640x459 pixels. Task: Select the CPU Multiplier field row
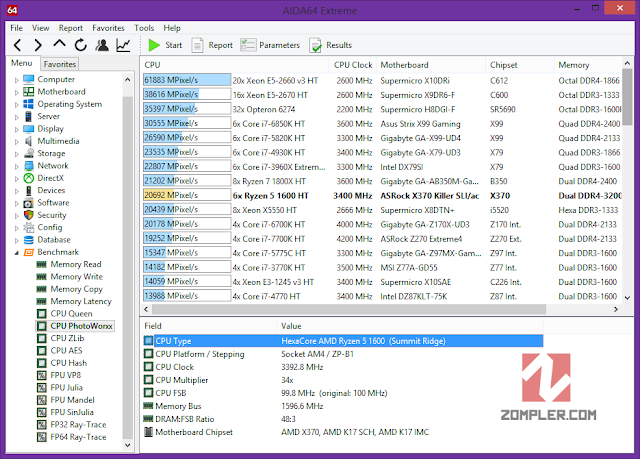(343, 380)
